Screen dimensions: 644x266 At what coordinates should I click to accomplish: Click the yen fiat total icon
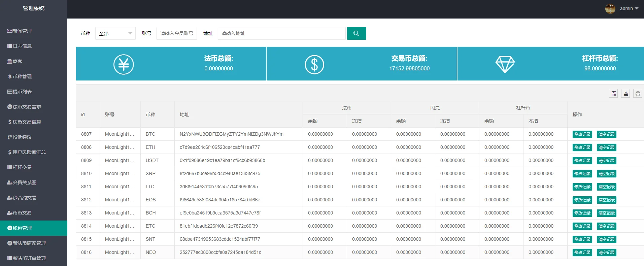124,64
